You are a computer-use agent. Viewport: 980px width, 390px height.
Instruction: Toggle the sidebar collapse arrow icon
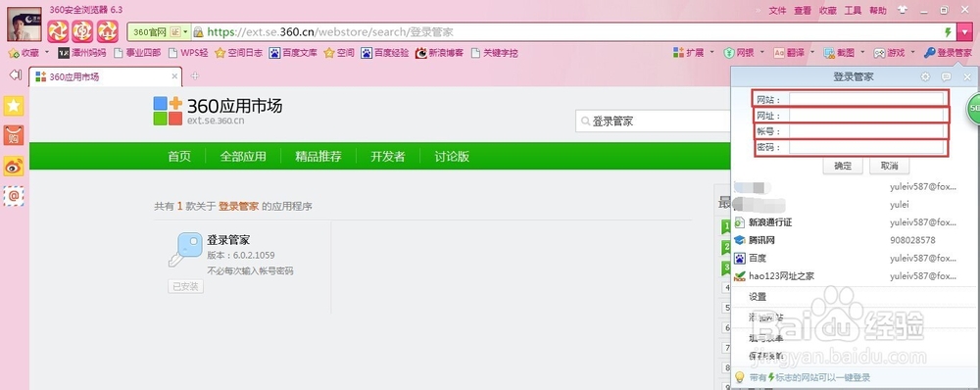click(x=15, y=75)
